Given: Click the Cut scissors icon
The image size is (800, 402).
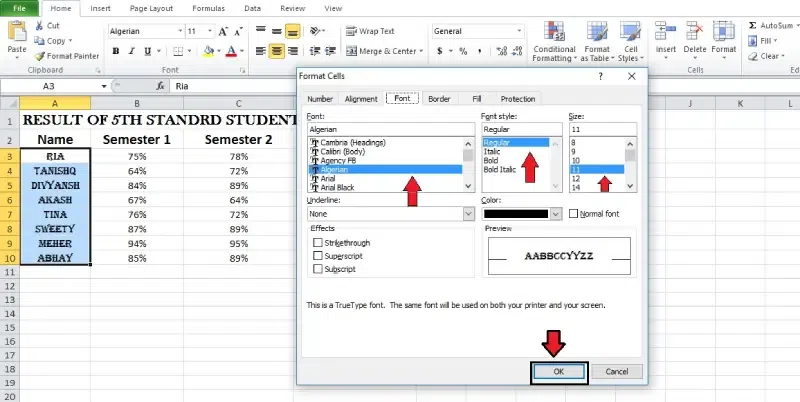Looking at the screenshot, I should point(39,26).
